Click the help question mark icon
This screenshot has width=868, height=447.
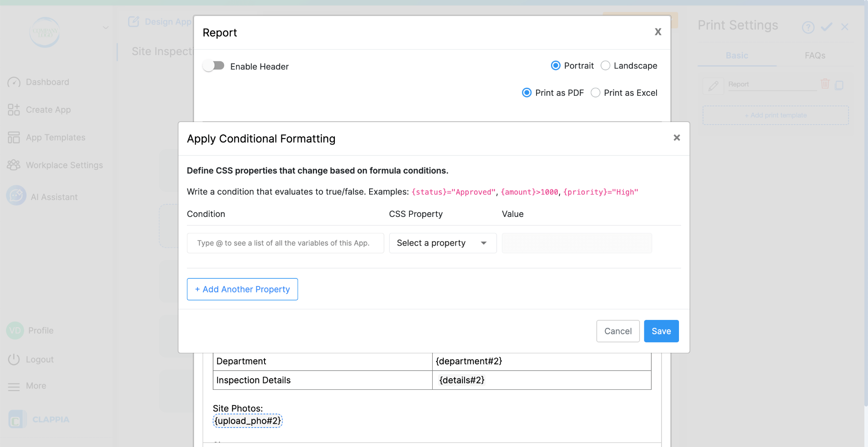[x=808, y=28]
